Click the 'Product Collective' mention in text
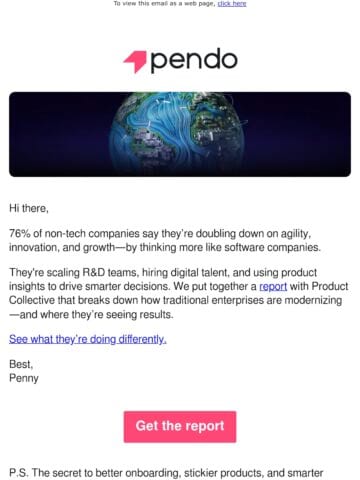 click(x=178, y=293)
